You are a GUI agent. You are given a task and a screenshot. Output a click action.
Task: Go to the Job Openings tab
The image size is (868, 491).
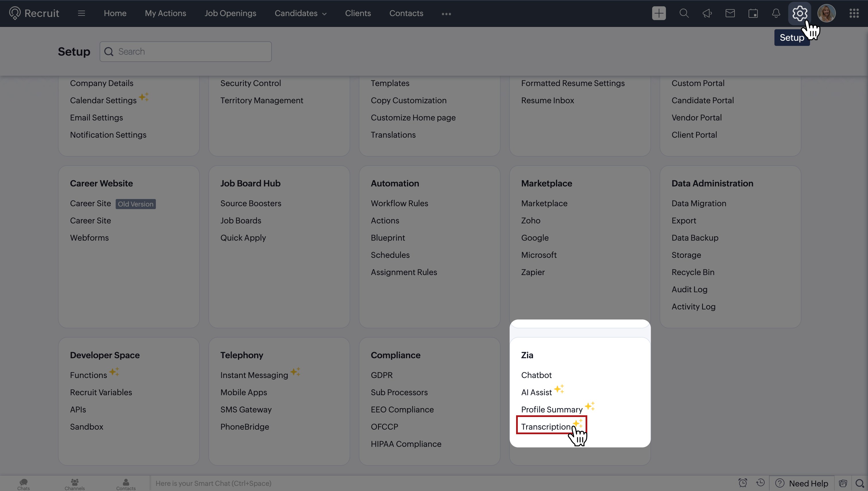coord(230,13)
